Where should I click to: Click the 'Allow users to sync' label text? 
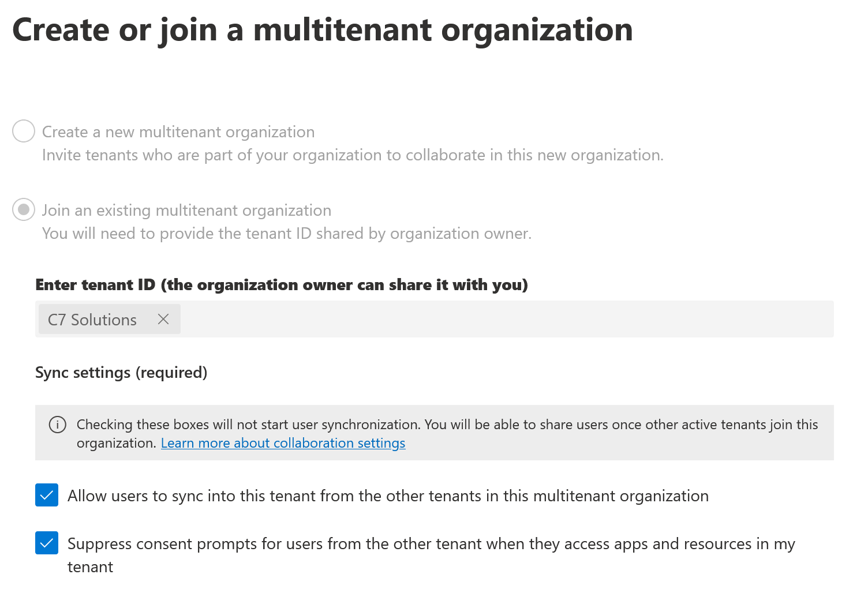click(388, 496)
